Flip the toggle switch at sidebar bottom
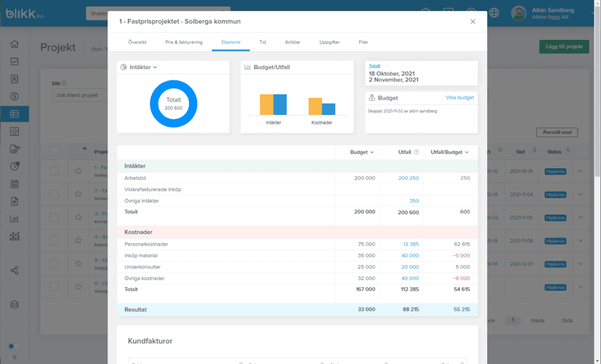The height and width of the screenshot is (364, 601). (14, 346)
